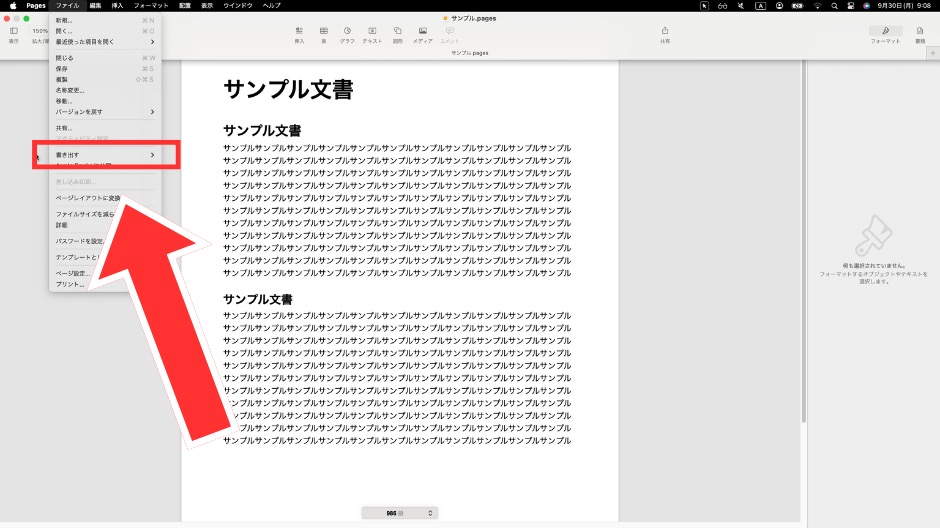Click the large title サンプル文書 in document
The image size is (940, 528).
point(288,89)
